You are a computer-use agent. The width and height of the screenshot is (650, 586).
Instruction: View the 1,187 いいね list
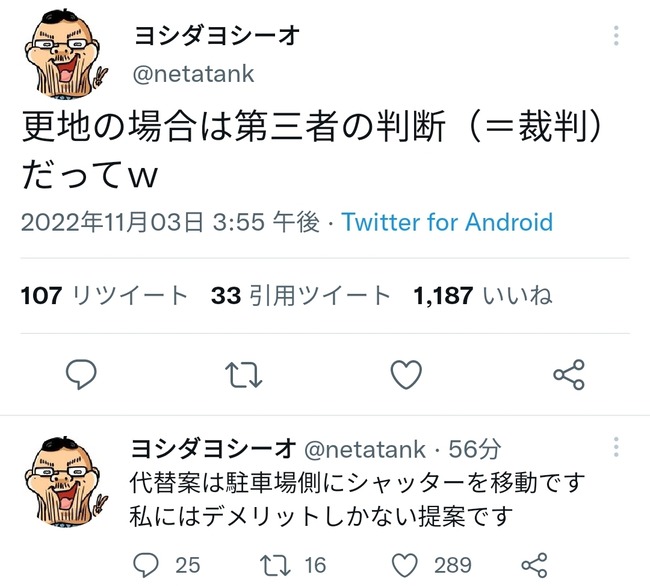482,296
